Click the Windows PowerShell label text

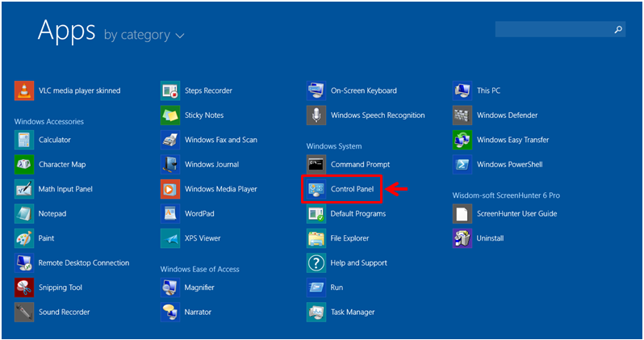pyautogui.click(x=510, y=165)
